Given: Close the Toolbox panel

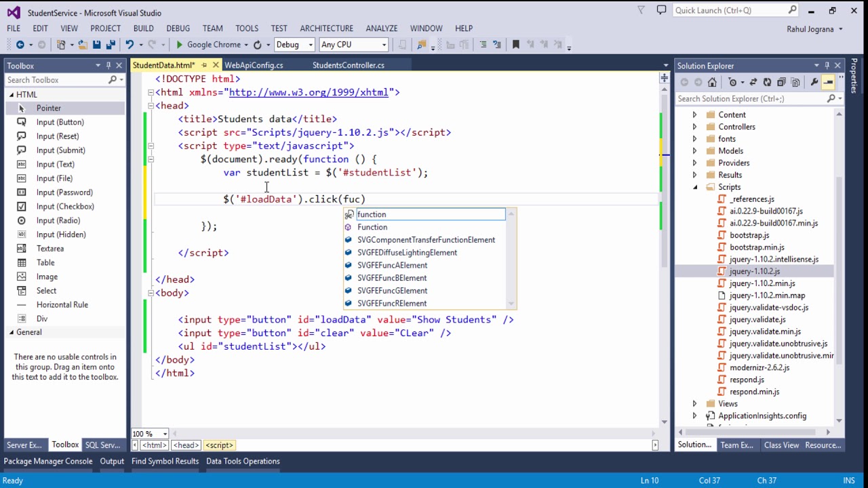Looking at the screenshot, I should tap(119, 66).
